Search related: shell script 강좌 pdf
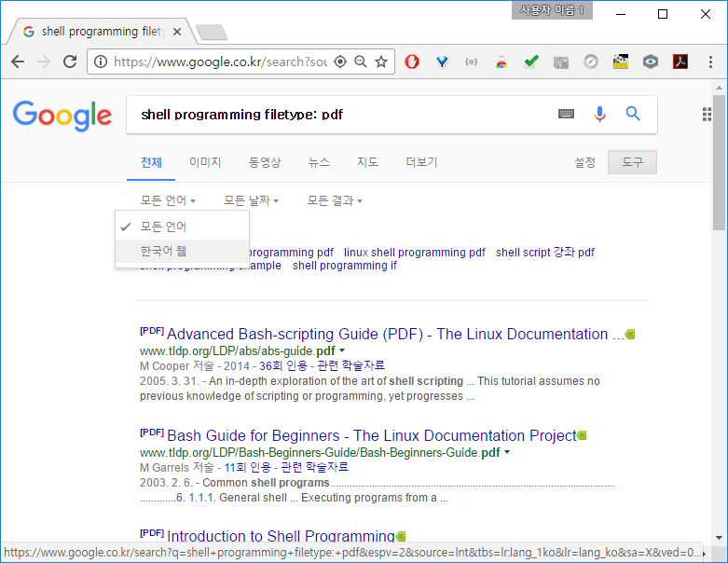The height and width of the screenshot is (563, 728). click(545, 253)
